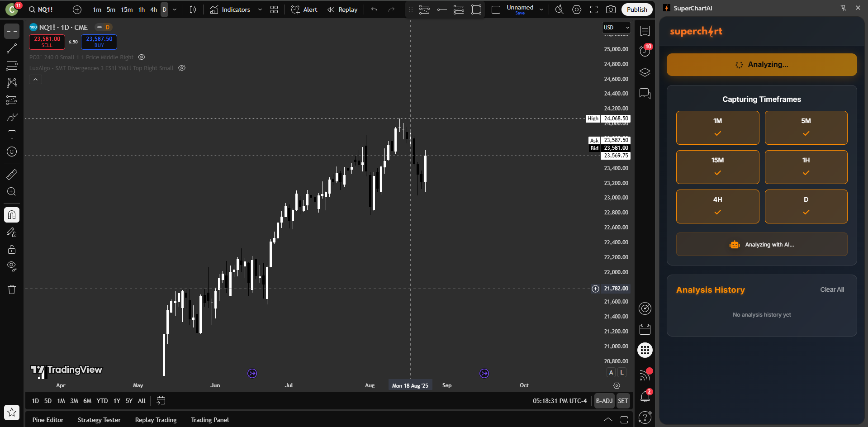Select the brush drawing tool
This screenshot has height=427, width=868.
pos(12,117)
